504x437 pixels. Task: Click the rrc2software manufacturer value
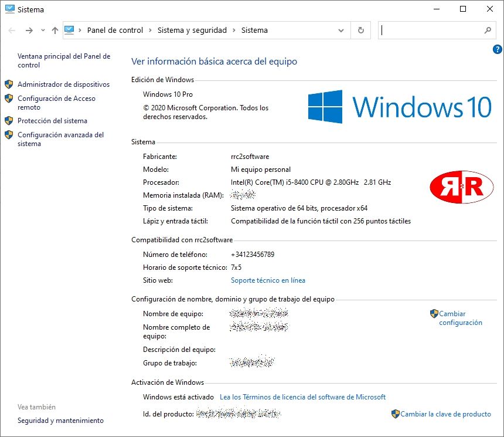coord(250,157)
